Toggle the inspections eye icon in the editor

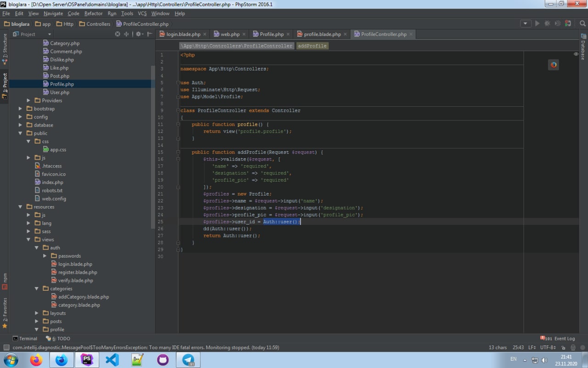576,54
